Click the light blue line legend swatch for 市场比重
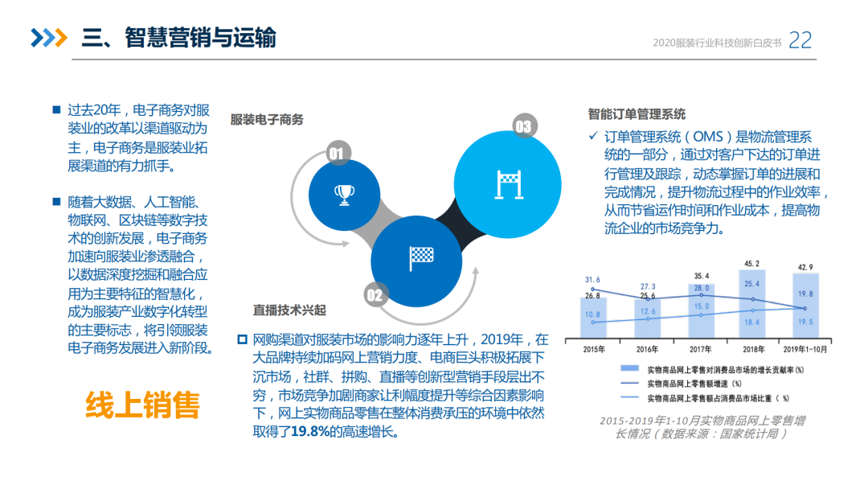The image size is (868, 489). pyautogui.click(x=630, y=397)
